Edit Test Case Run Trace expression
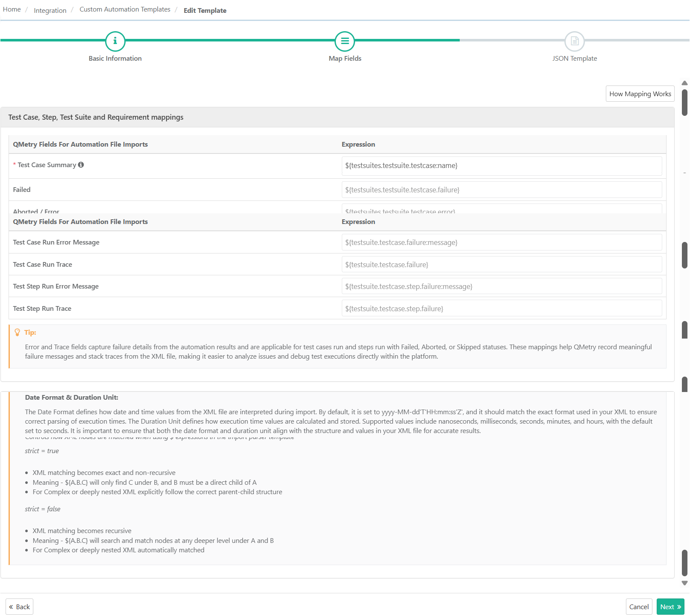The height and width of the screenshot is (616, 693). (502, 265)
